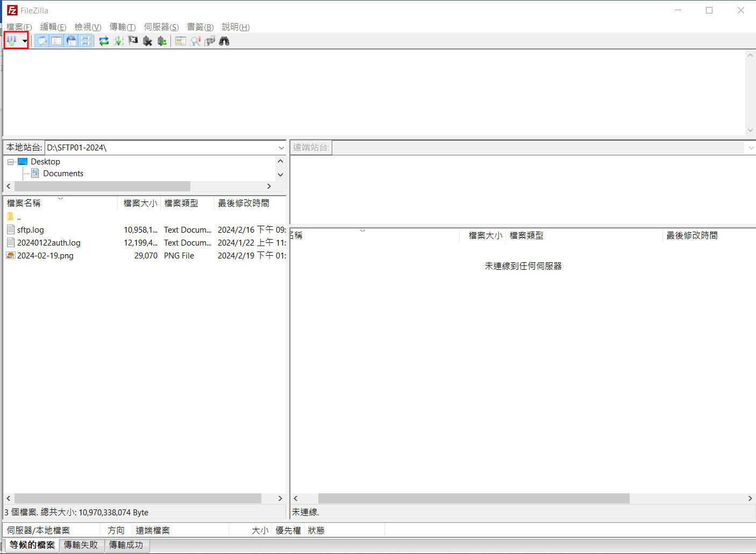Switch to the 傳輸失敗 tab
The image size is (756, 554).
tap(81, 545)
